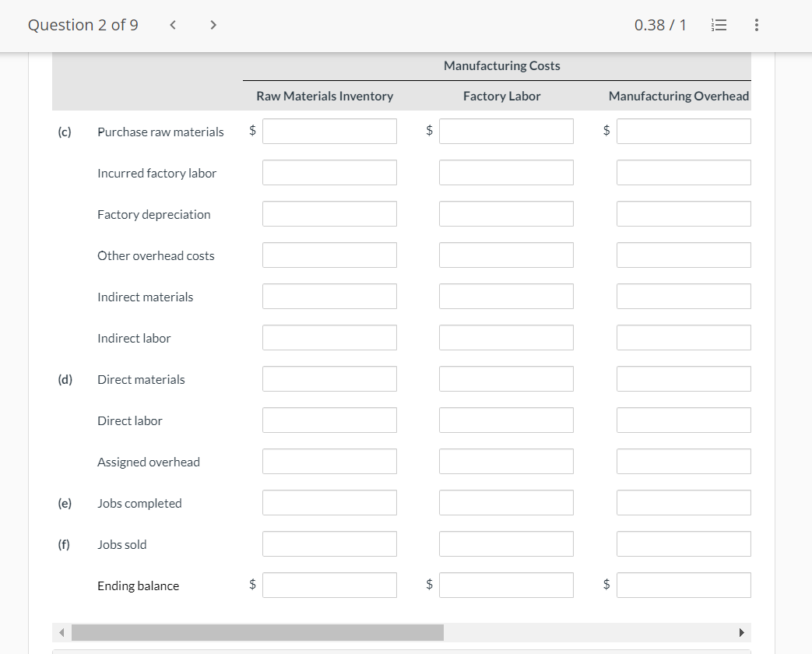Screen dimensions: 812x654
Task: Open the three-dot overflow menu
Action: tap(755, 24)
